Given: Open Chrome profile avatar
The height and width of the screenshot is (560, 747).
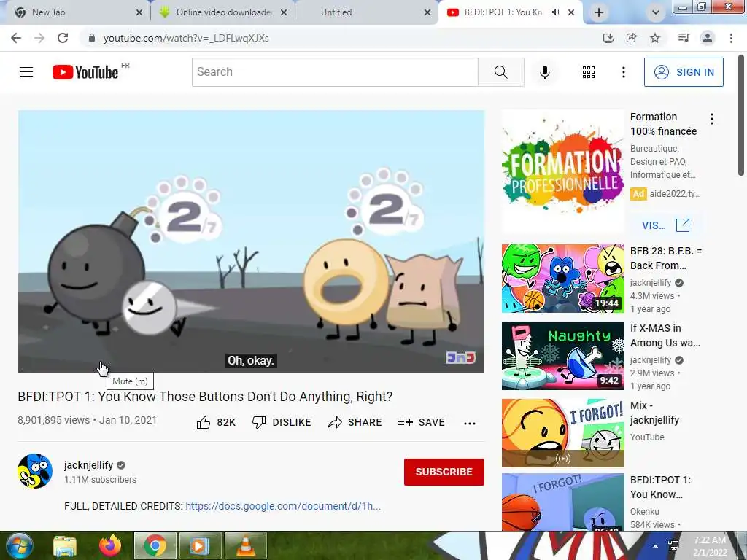Looking at the screenshot, I should coord(708,38).
